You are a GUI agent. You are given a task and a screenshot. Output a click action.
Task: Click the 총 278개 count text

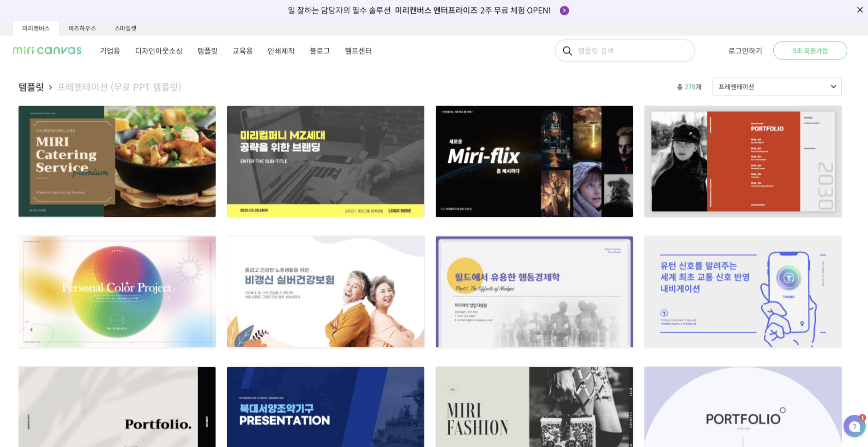click(x=689, y=87)
